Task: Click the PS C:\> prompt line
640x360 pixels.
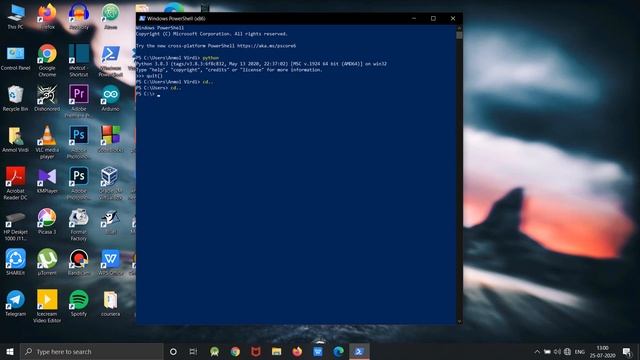Action: pyautogui.click(x=148, y=94)
